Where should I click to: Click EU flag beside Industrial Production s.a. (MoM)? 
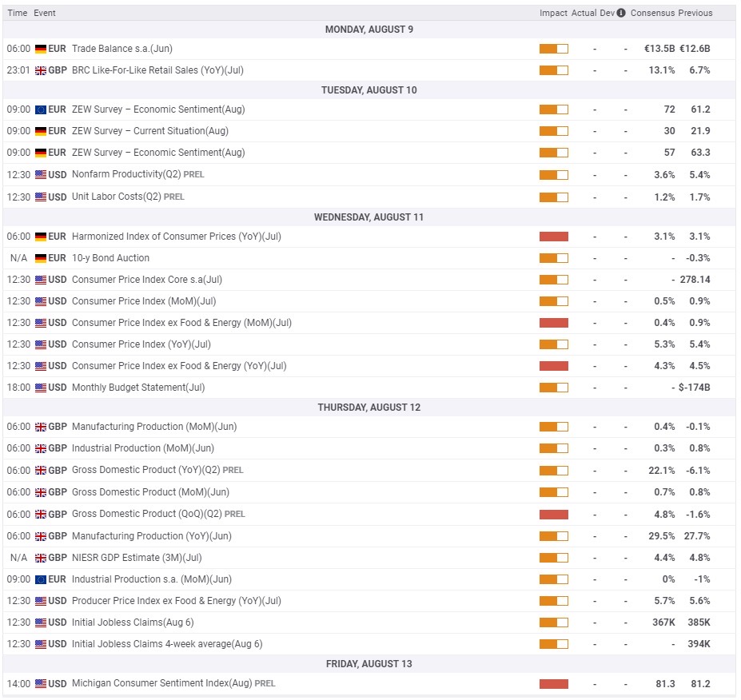coord(41,579)
